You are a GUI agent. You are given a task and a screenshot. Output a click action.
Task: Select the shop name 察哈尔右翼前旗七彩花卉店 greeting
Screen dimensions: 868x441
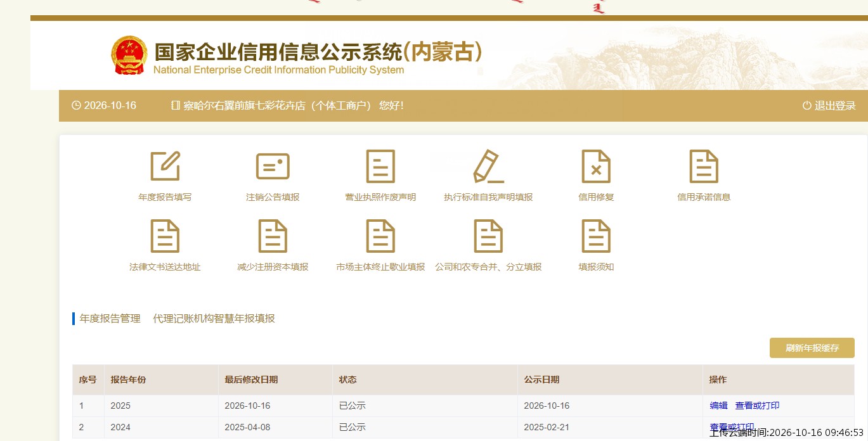click(x=294, y=106)
